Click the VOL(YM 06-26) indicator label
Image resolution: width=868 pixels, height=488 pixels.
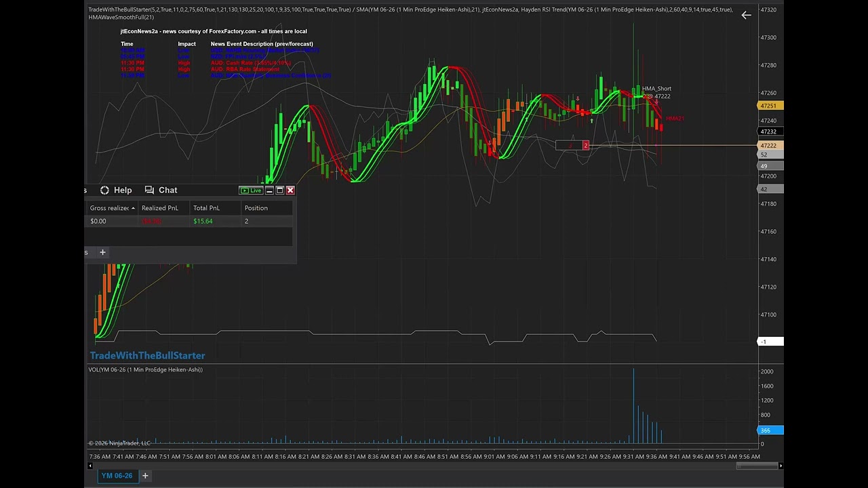click(145, 369)
